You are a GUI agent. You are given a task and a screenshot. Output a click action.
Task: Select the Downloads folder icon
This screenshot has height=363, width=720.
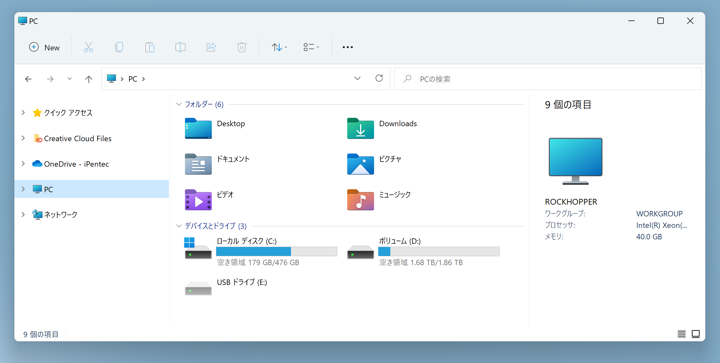[360, 128]
